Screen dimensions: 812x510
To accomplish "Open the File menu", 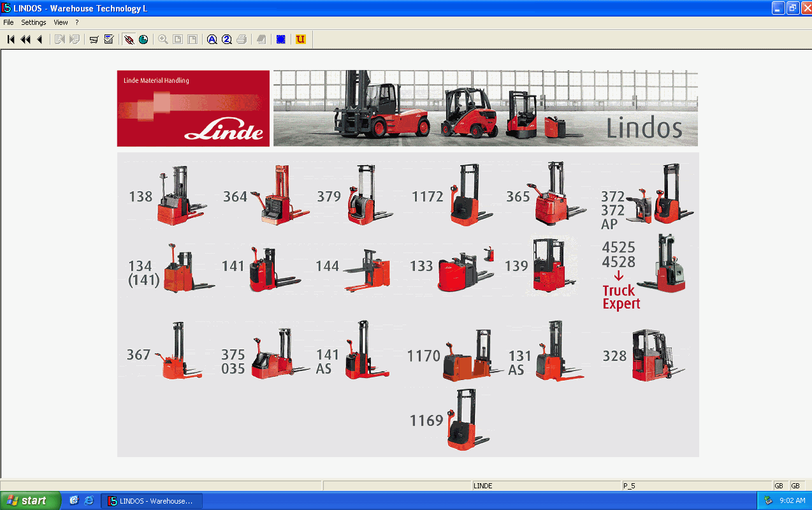I will coord(8,22).
